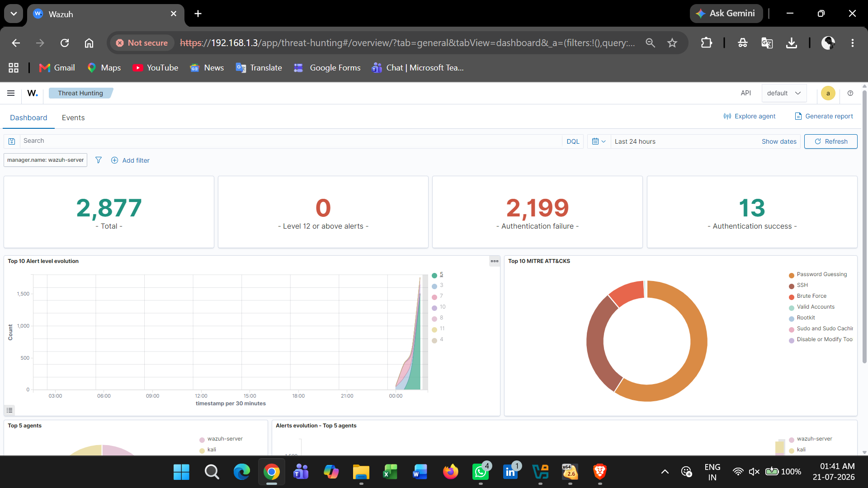Screen dimensions: 868x488
Task: Click the browser home icon
Action: click(x=89, y=43)
